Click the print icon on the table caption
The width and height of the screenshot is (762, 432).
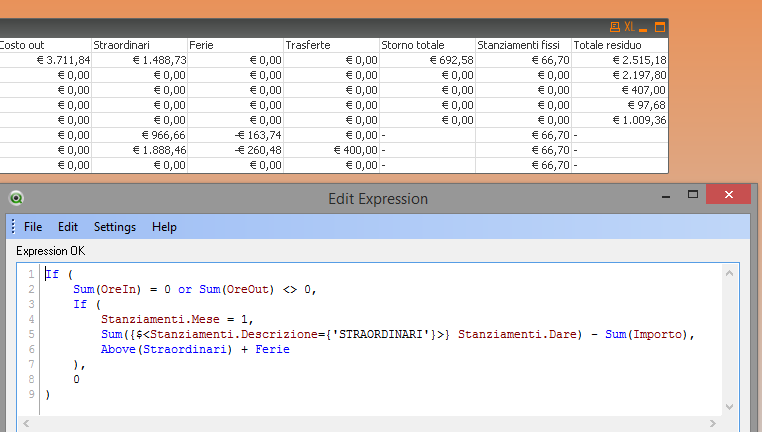coord(615,27)
